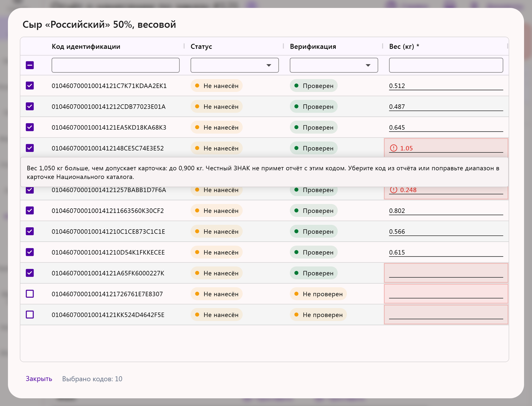Uncheck the row with code ending 2CDB77023E01A
The width and height of the screenshot is (532, 406).
click(x=30, y=107)
